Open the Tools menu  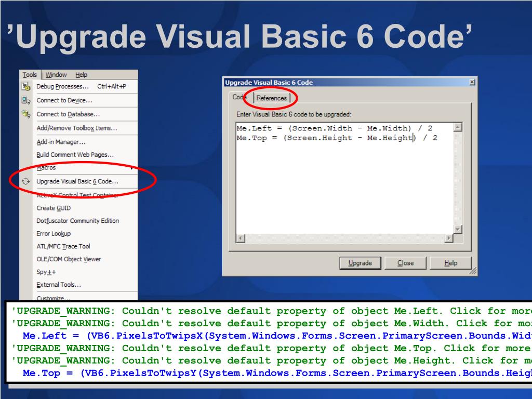pyautogui.click(x=30, y=75)
